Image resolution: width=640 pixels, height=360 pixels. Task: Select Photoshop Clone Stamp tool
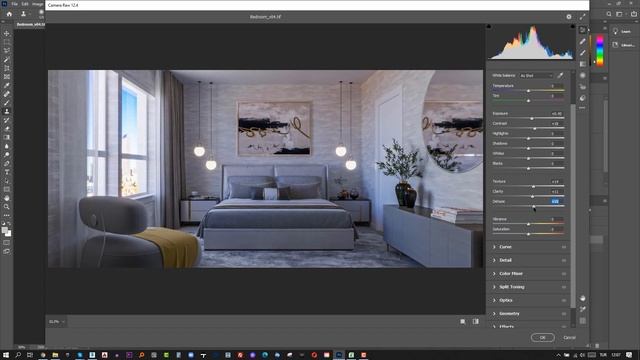pos(7,111)
